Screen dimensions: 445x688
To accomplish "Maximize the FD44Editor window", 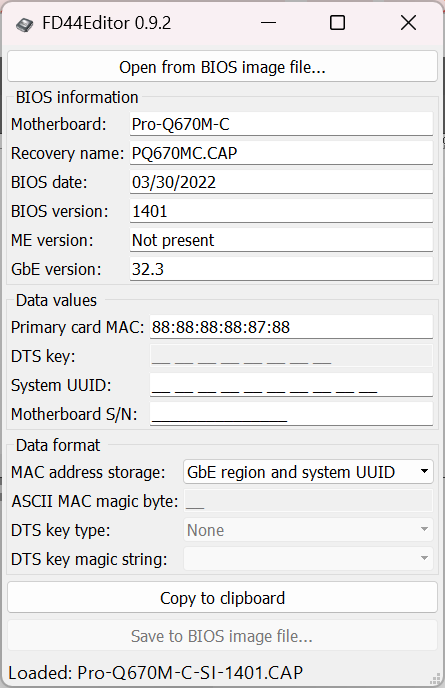I will pyautogui.click(x=337, y=22).
